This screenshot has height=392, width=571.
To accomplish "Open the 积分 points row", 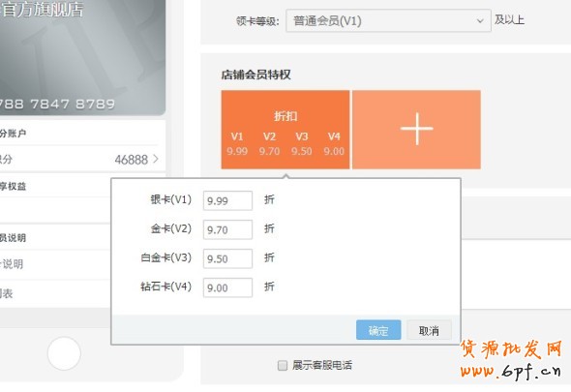I will pyautogui.click(x=82, y=159).
